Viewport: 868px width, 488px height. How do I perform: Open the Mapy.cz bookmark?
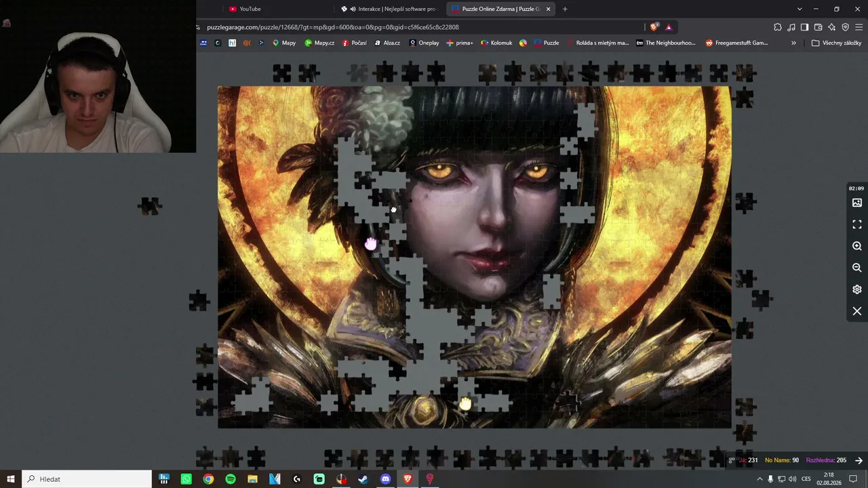pyautogui.click(x=319, y=43)
